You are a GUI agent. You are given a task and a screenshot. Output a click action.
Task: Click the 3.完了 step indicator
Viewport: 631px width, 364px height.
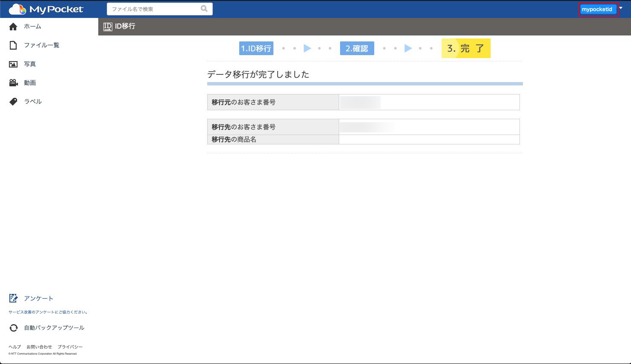click(x=466, y=48)
